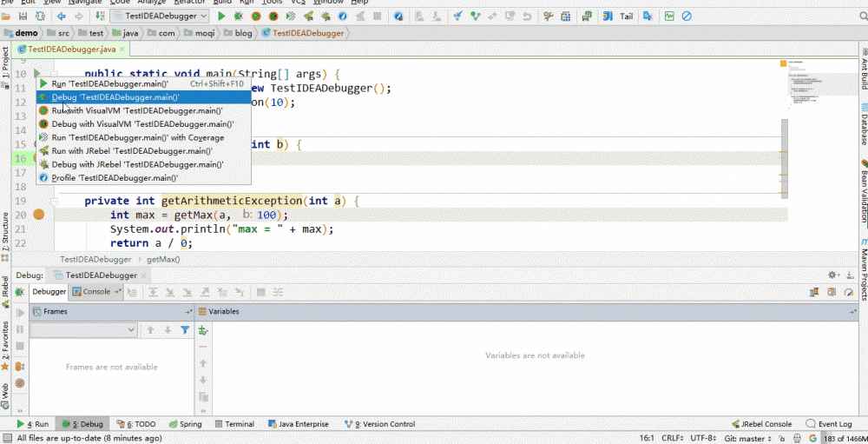Click the New Watch icon in Variables
Screen dimensions: 868x444
[x=204, y=330]
